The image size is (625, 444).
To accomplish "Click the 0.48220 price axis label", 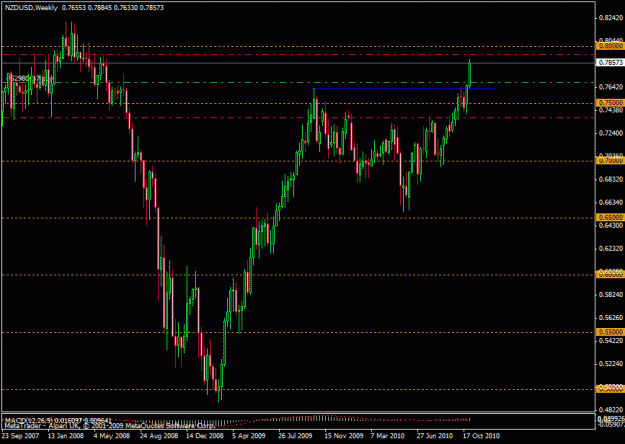I will 611,410.
